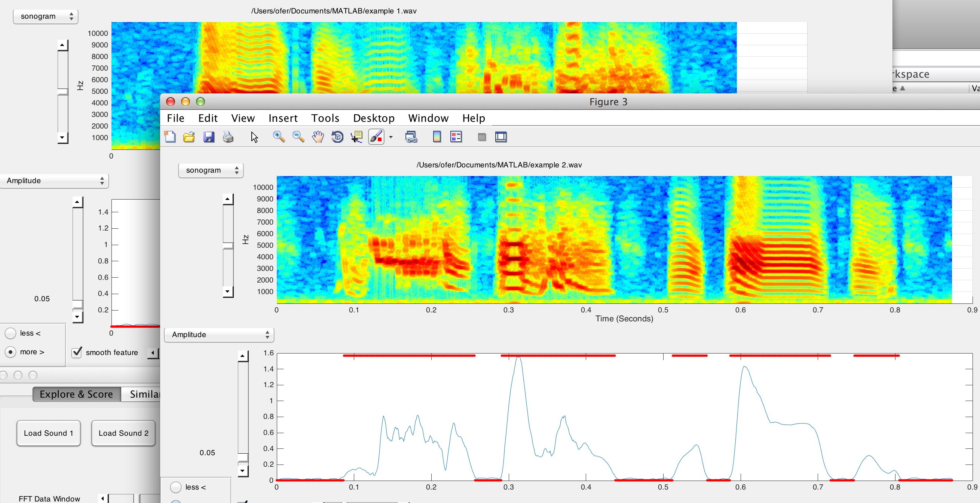Select the Pan hand tool

click(318, 137)
